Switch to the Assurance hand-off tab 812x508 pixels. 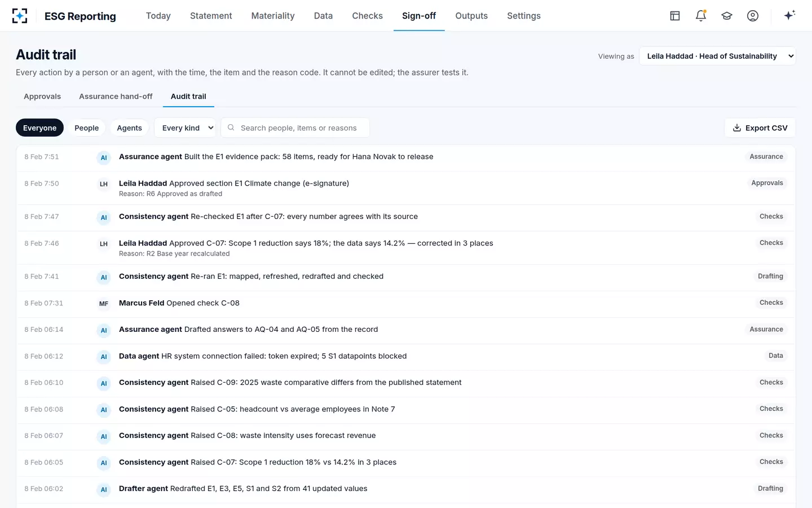click(116, 97)
